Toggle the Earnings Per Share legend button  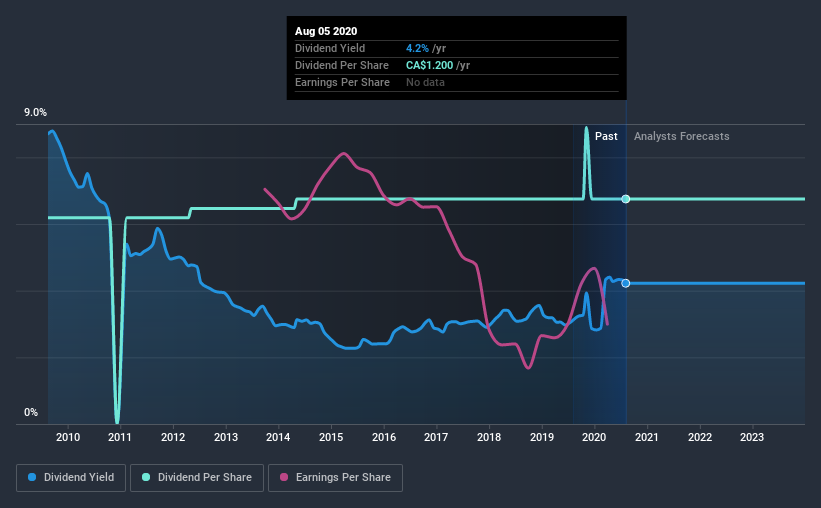pos(335,478)
